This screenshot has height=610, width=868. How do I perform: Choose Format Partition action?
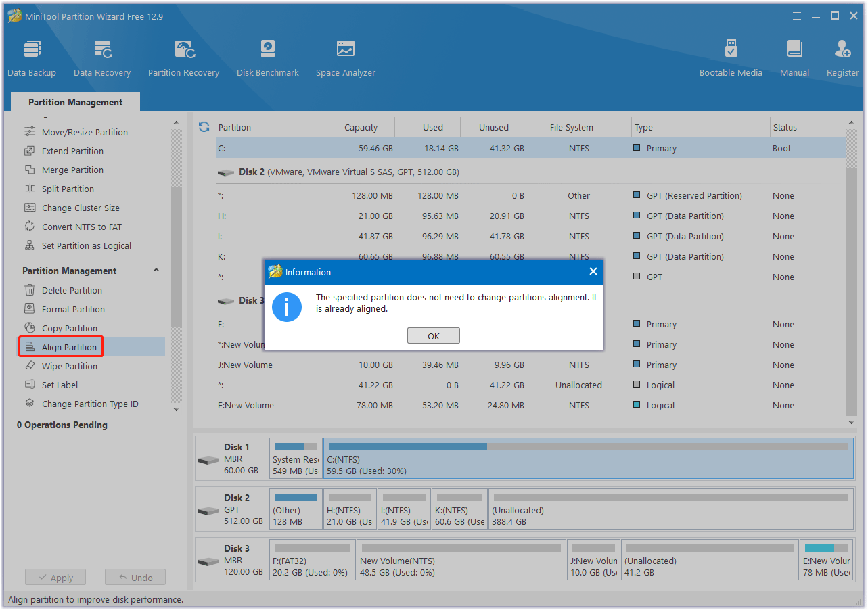pyautogui.click(x=73, y=309)
